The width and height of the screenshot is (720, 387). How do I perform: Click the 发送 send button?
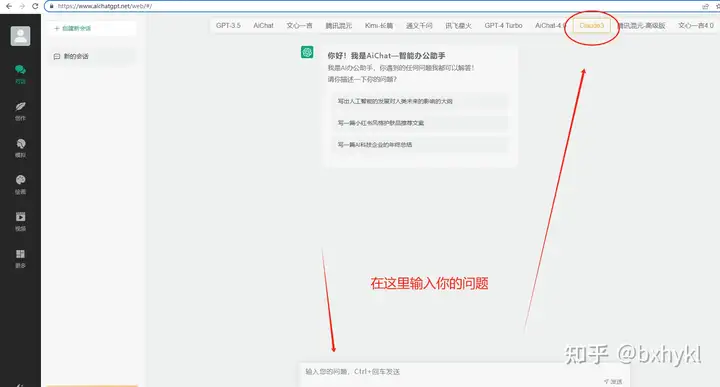click(x=613, y=381)
